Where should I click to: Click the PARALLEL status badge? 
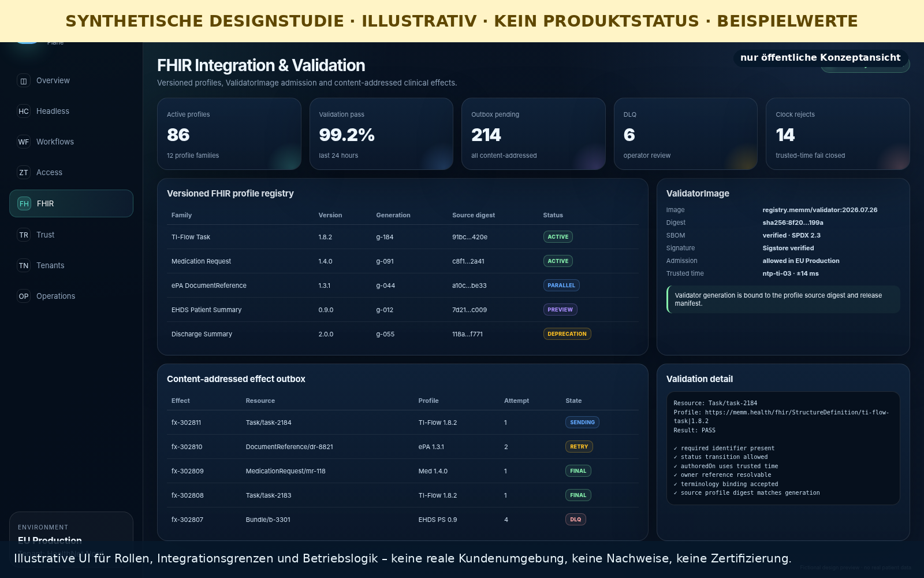click(561, 286)
